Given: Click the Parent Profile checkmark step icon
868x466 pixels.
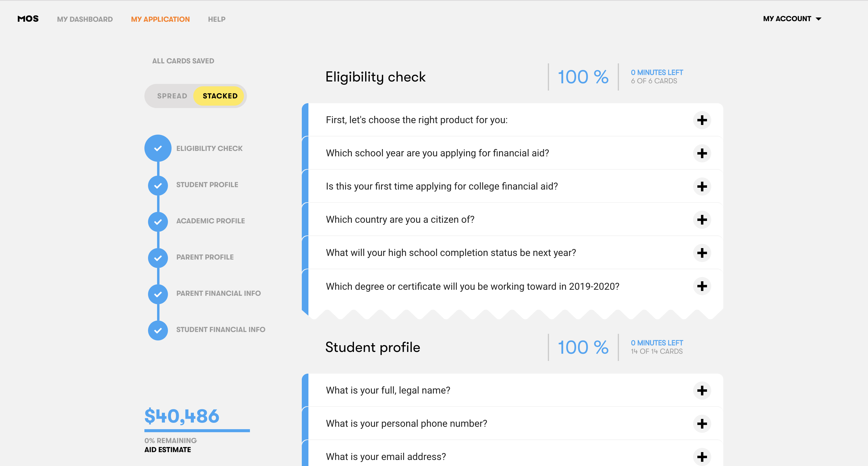Looking at the screenshot, I should tap(158, 258).
